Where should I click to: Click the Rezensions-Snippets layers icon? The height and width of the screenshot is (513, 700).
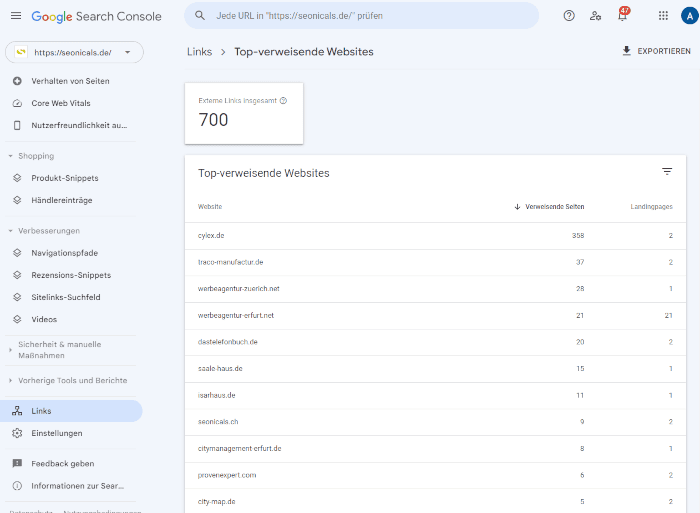(x=17, y=275)
